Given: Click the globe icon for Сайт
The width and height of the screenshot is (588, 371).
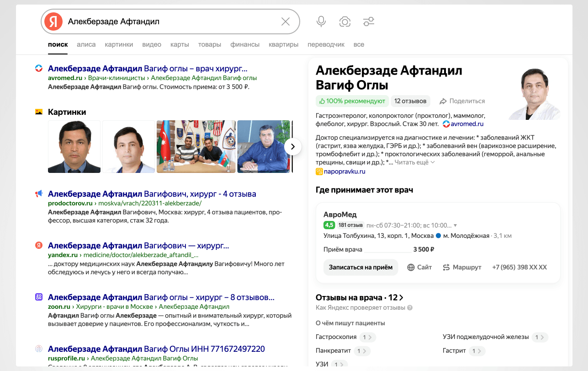Looking at the screenshot, I should [411, 267].
